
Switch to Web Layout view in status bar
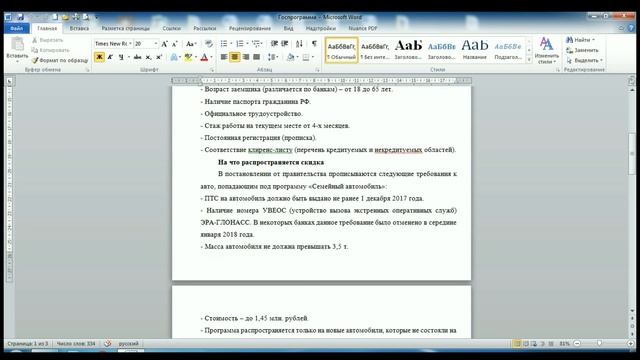coord(534,344)
